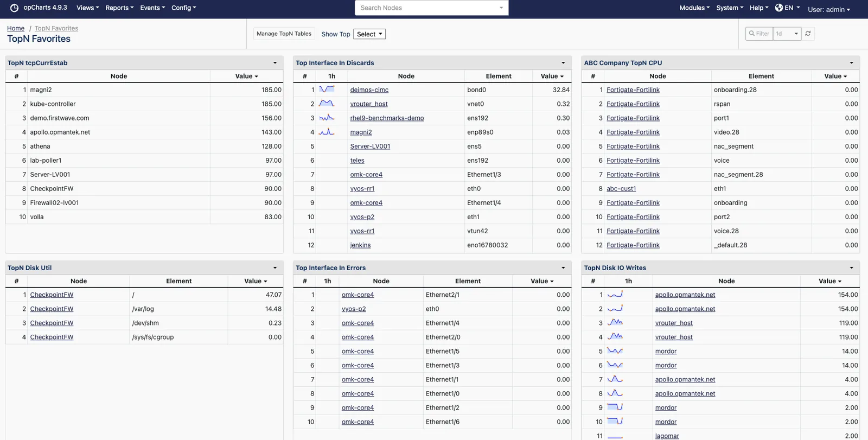This screenshot has height=440, width=868.
Task: Click the Element header in Interface In Errors
Action: pyautogui.click(x=468, y=281)
